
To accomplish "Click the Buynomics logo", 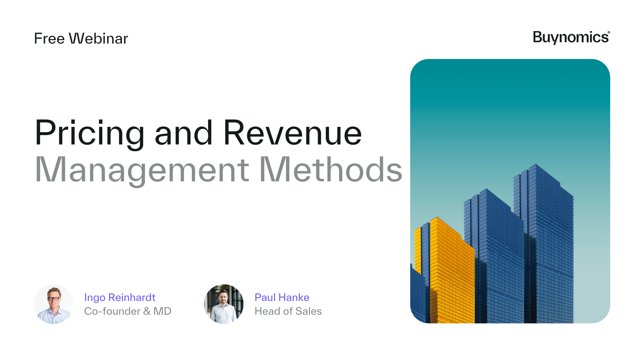I will coord(570,37).
